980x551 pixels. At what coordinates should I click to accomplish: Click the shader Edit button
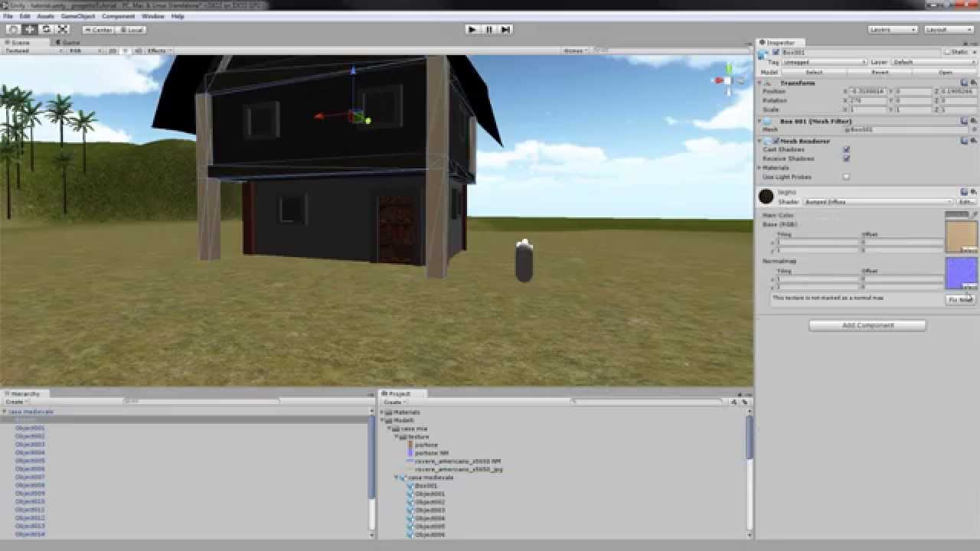coord(966,202)
